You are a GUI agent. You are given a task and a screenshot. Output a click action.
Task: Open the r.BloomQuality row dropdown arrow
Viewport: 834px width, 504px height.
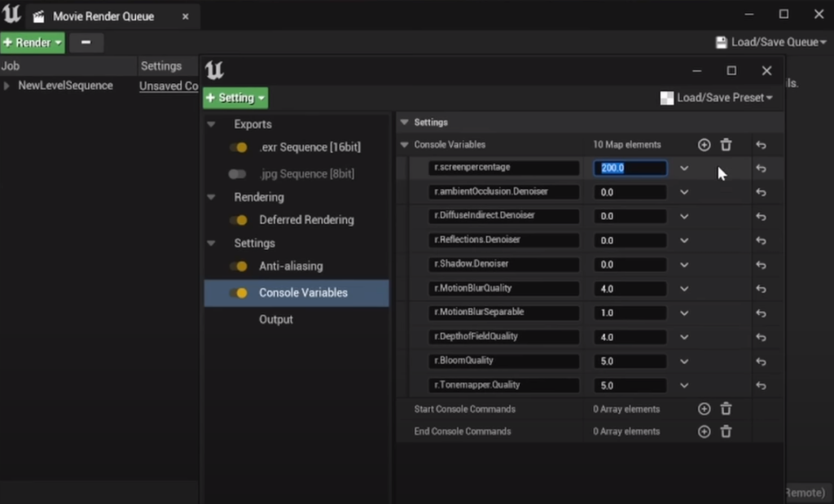tap(684, 361)
